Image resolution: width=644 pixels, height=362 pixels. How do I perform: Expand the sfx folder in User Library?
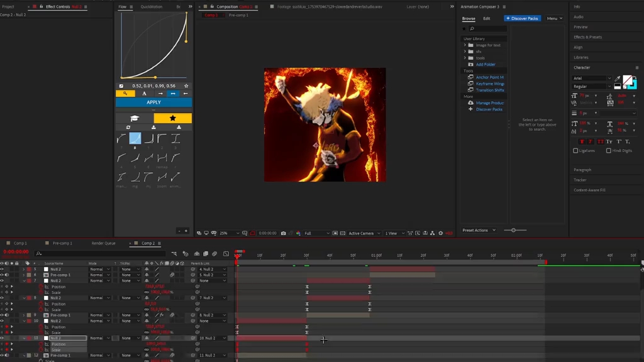coord(465,52)
